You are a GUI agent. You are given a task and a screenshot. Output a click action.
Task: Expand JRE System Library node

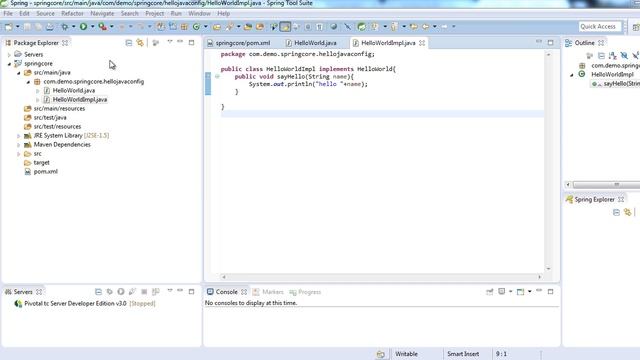(x=18, y=136)
